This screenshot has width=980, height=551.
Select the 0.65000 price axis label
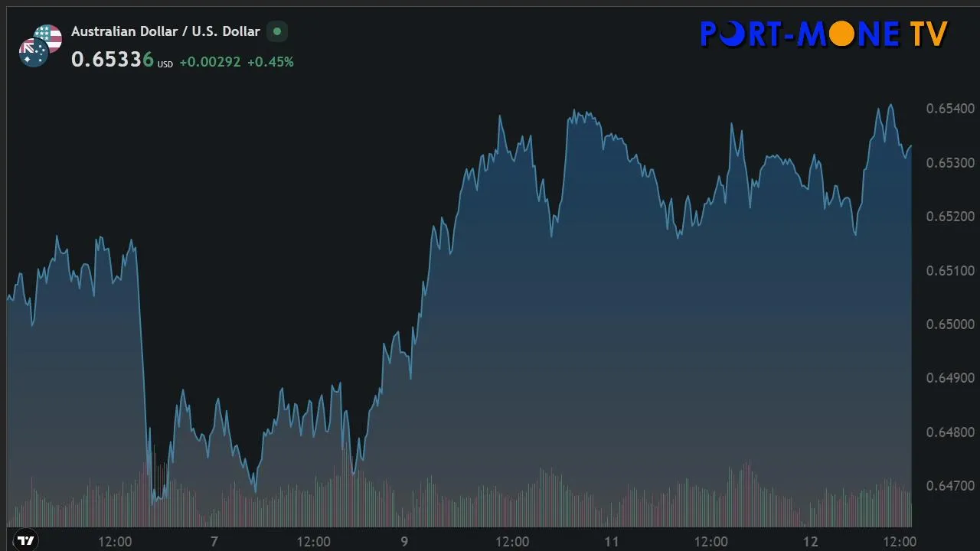tap(950, 324)
